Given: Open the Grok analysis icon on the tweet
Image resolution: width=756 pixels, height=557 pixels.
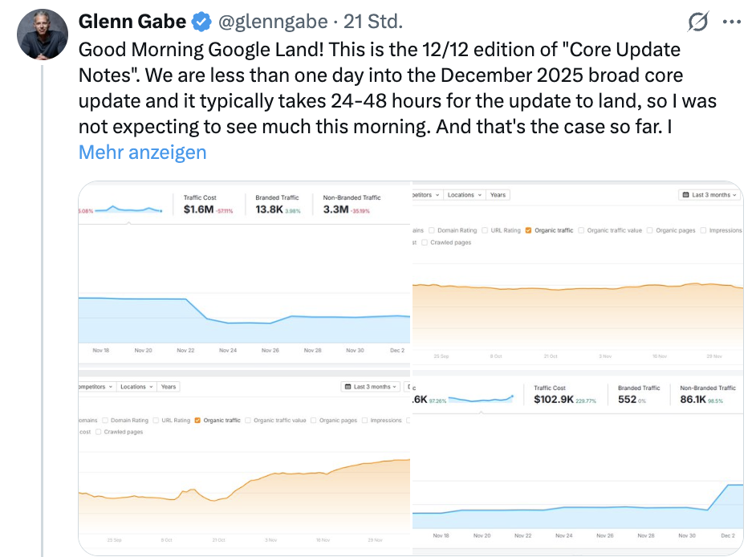Looking at the screenshot, I should point(697,22).
